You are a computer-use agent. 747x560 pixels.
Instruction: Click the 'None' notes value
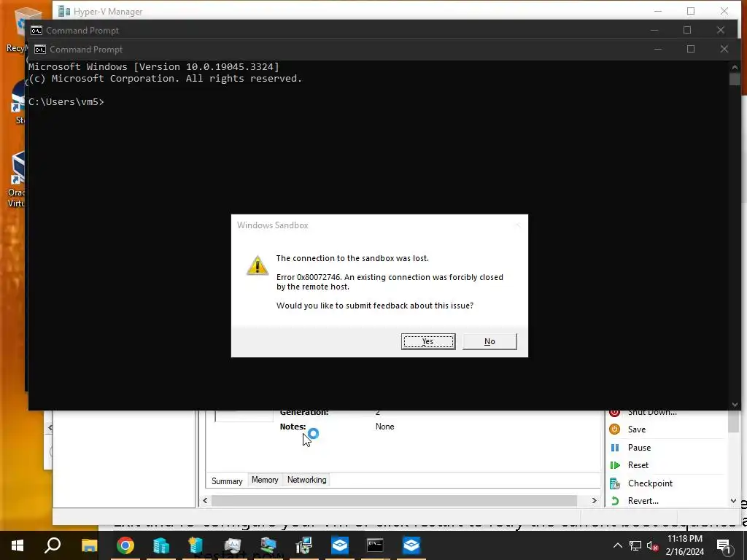pyautogui.click(x=384, y=427)
